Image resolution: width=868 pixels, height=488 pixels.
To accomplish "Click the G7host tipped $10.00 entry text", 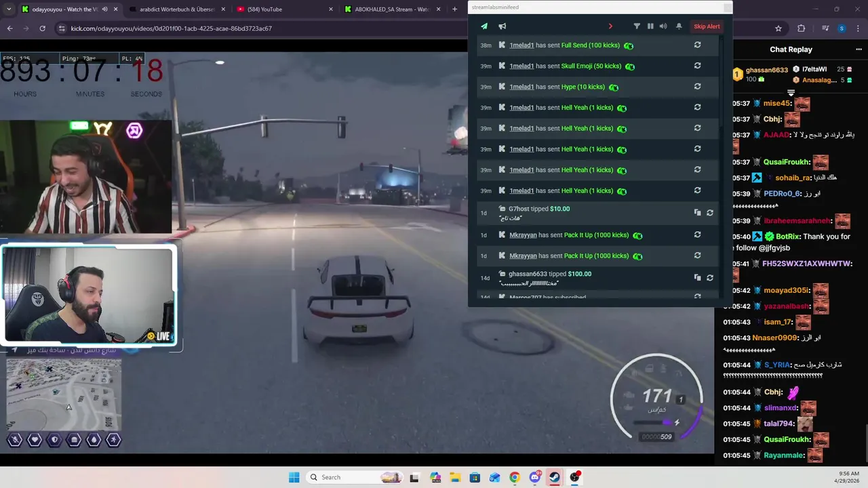I will pos(539,209).
